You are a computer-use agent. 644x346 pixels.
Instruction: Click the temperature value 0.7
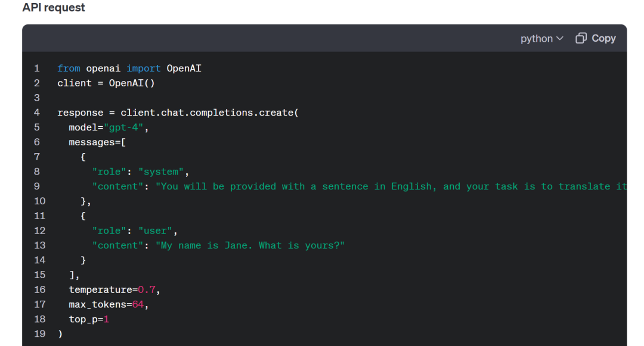coord(149,289)
